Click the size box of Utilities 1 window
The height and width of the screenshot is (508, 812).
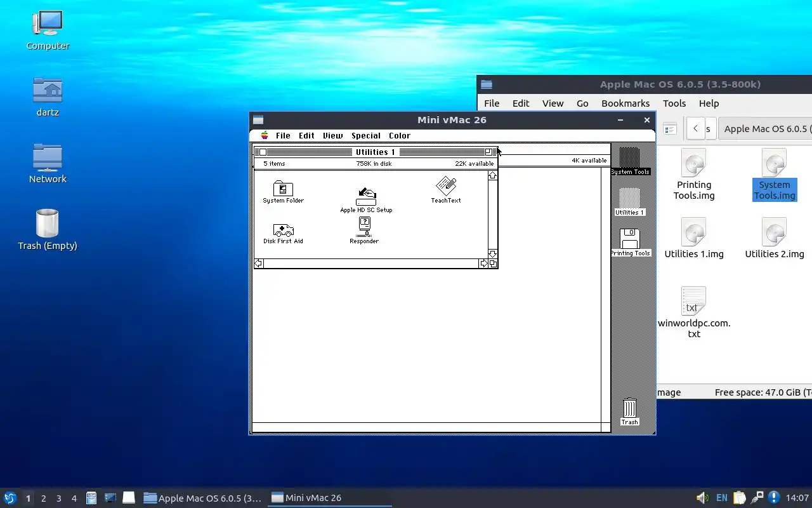493,264
